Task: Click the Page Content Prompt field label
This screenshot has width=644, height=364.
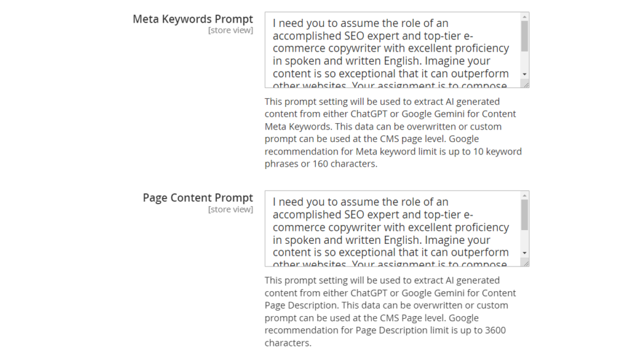Action: pyautogui.click(x=197, y=197)
